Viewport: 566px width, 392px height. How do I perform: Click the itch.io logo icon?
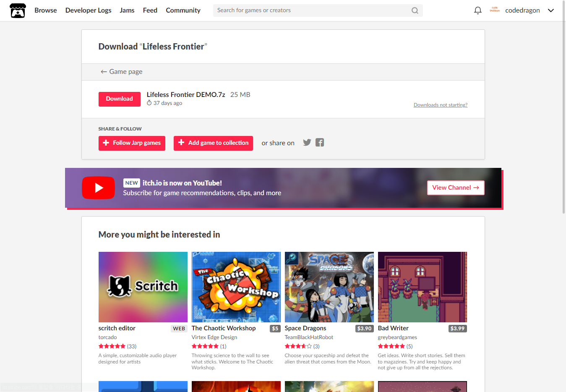coord(18,10)
